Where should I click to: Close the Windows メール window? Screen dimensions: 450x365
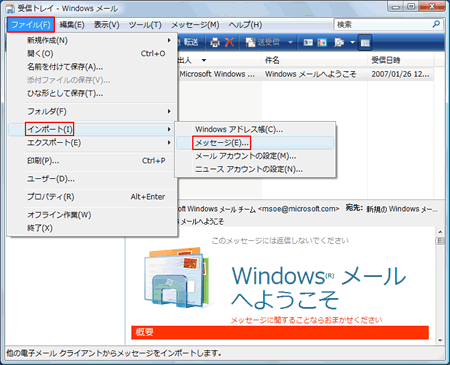point(432,6)
